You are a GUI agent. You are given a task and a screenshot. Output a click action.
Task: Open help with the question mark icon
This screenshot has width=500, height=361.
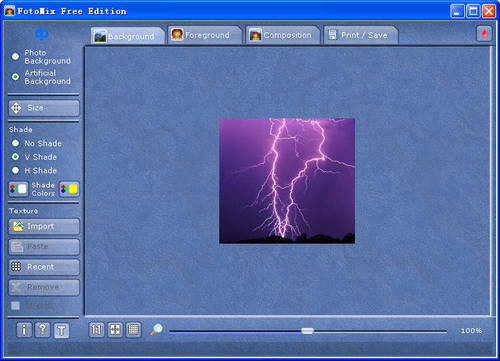(x=43, y=330)
